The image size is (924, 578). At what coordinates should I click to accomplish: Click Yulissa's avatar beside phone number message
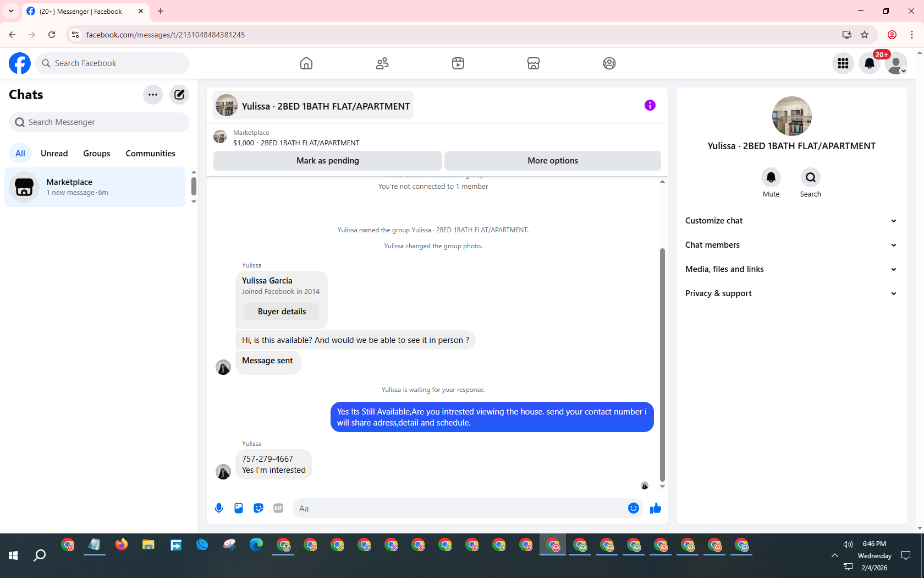(223, 472)
